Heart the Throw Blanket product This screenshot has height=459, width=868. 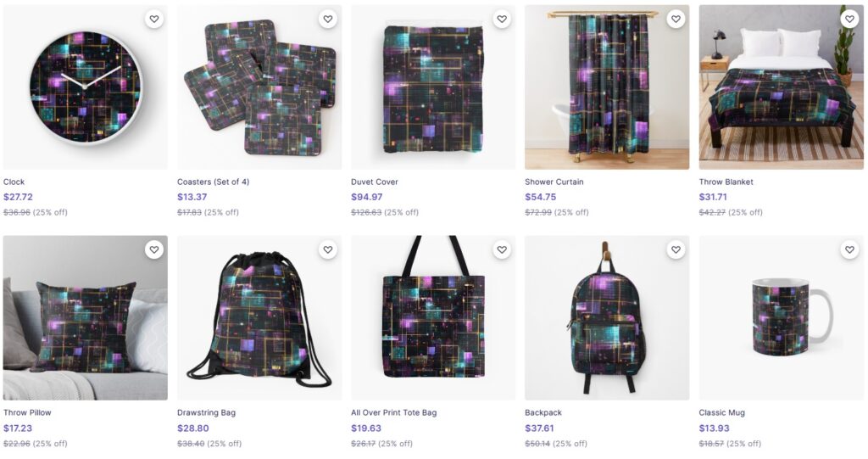tap(849, 19)
